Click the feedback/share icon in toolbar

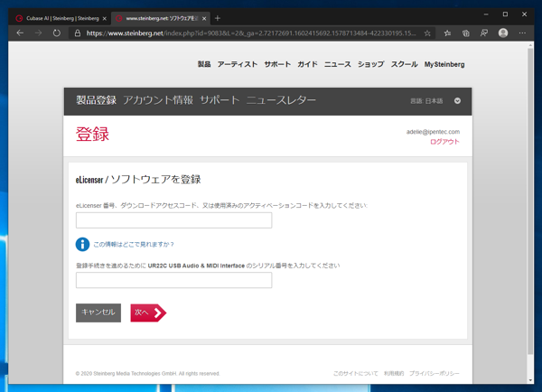tap(484, 33)
